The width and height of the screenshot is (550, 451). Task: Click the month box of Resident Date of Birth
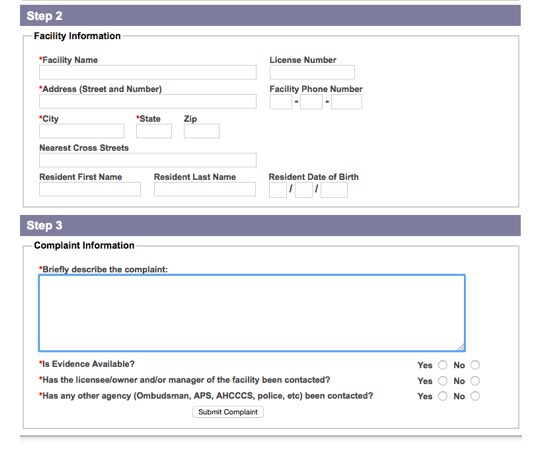[x=278, y=190]
